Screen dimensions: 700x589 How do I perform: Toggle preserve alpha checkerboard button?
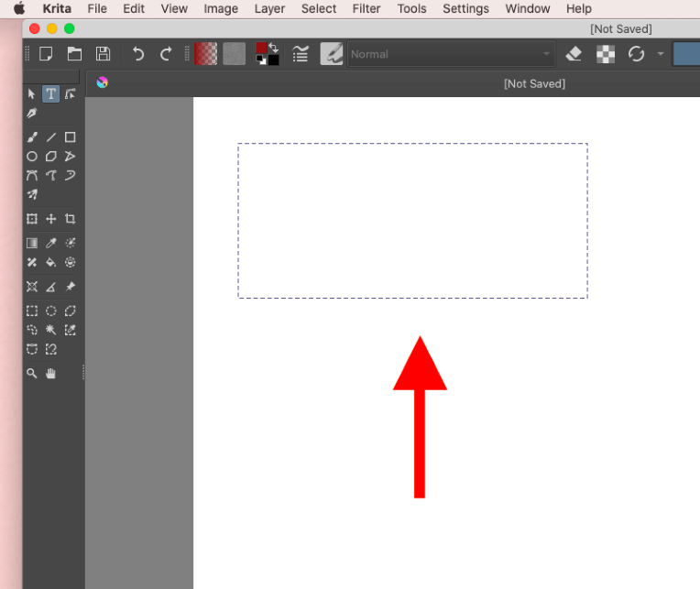coord(606,54)
